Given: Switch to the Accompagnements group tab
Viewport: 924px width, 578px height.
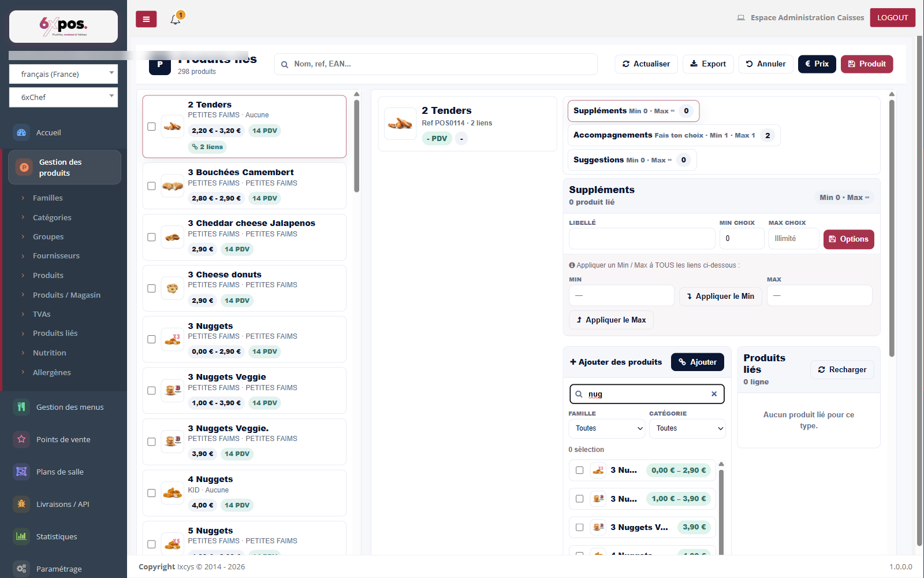Looking at the screenshot, I should pyautogui.click(x=674, y=135).
